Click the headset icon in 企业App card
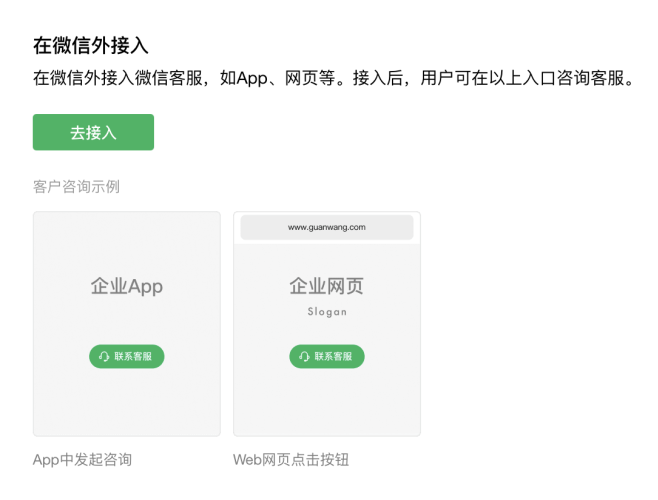 (x=104, y=356)
